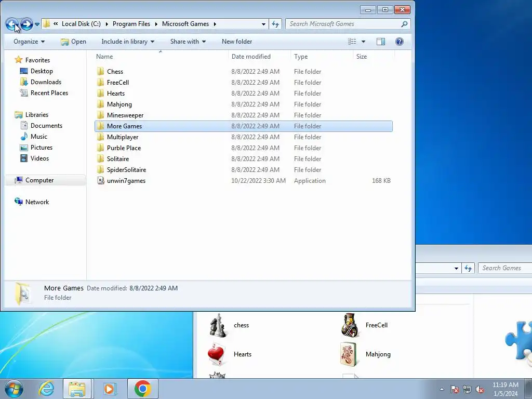Open Windows Explorer taskbar button
This screenshot has height=399, width=532.
point(77,389)
